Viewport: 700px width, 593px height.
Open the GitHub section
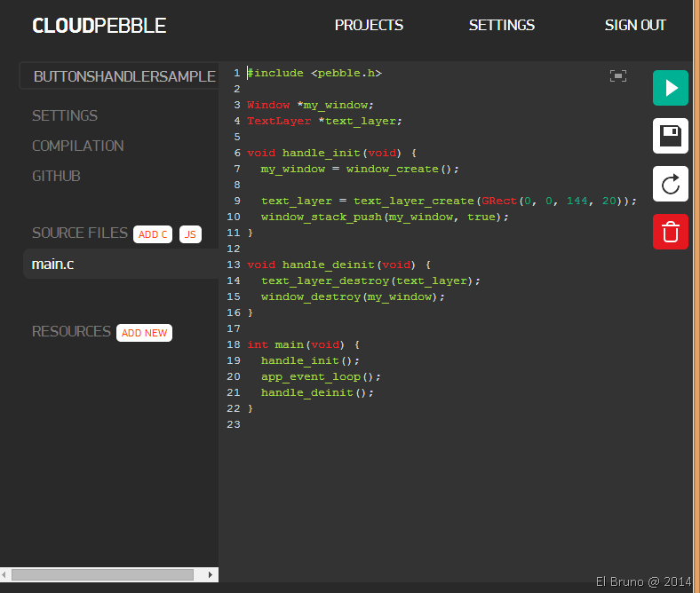coord(56,176)
